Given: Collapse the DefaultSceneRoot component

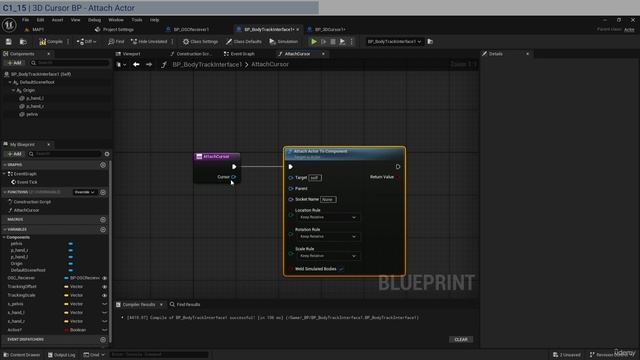Looking at the screenshot, I should [10, 82].
